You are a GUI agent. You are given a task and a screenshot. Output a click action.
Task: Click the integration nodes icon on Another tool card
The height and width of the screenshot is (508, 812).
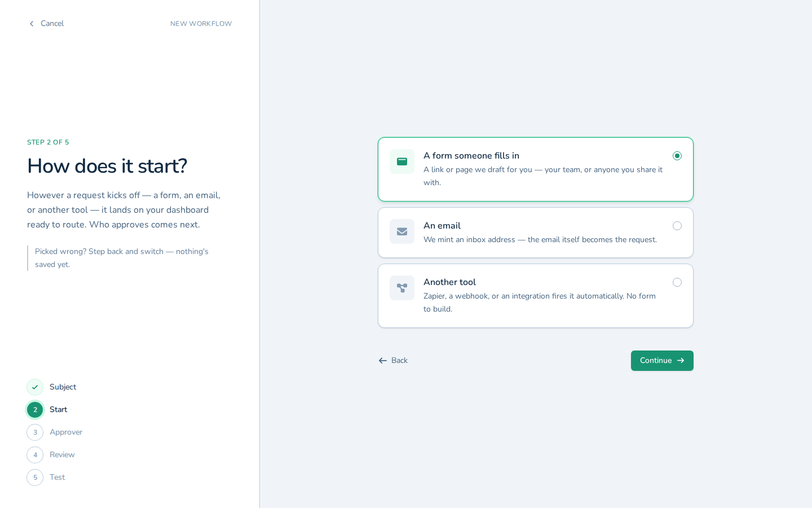pos(402,288)
